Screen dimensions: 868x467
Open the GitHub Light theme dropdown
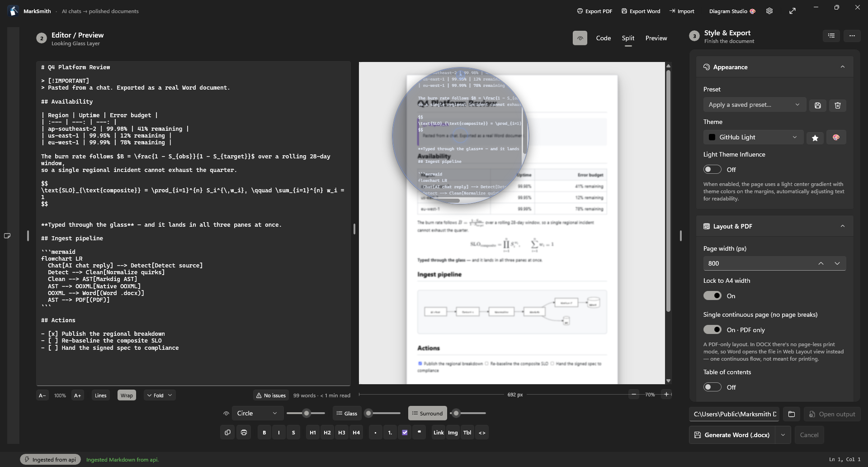pyautogui.click(x=753, y=138)
